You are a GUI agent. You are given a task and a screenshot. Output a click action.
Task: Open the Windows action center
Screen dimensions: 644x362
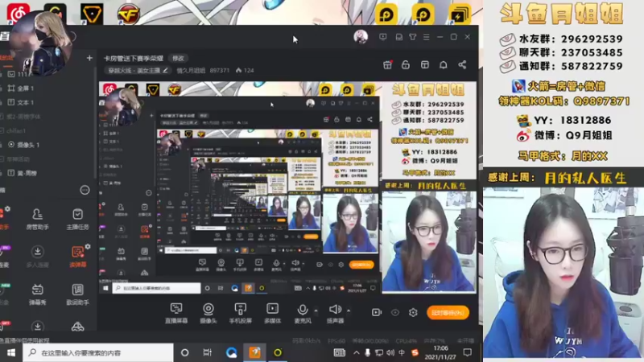(468, 352)
